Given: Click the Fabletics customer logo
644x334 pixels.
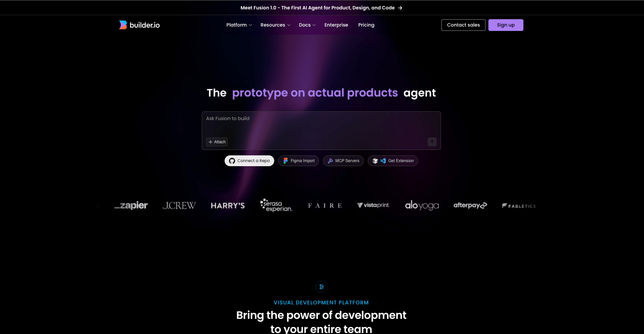Looking at the screenshot, I should (x=519, y=206).
